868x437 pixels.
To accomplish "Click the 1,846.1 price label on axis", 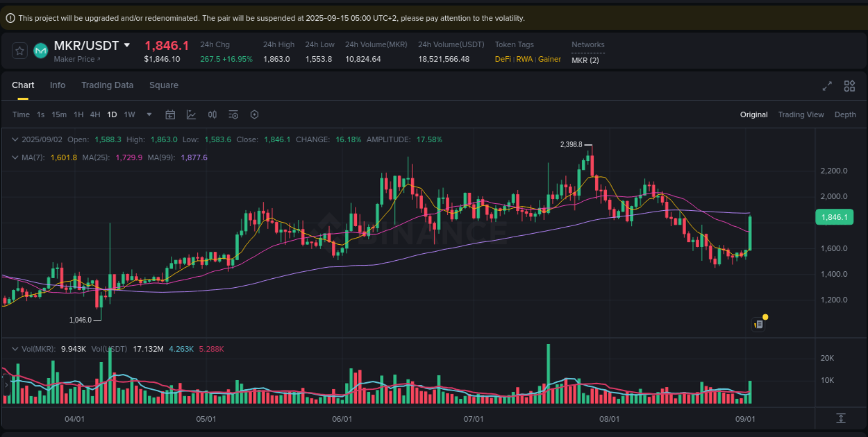I will click(x=834, y=217).
